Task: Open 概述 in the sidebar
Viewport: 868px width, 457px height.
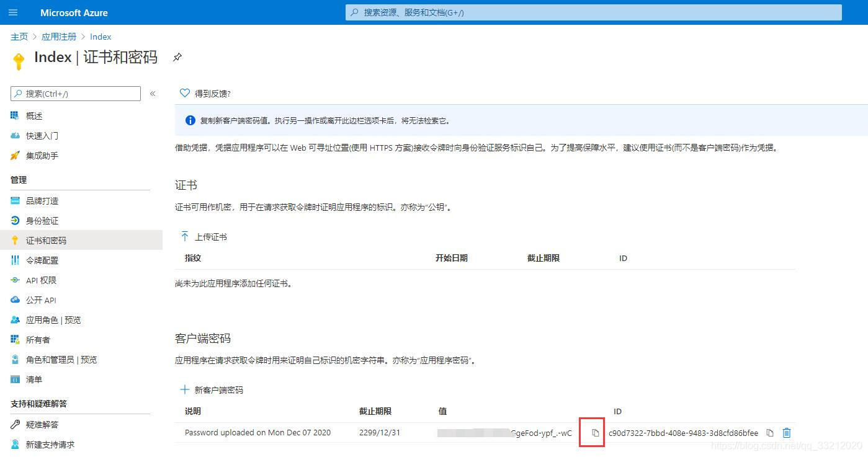Action: tap(34, 116)
